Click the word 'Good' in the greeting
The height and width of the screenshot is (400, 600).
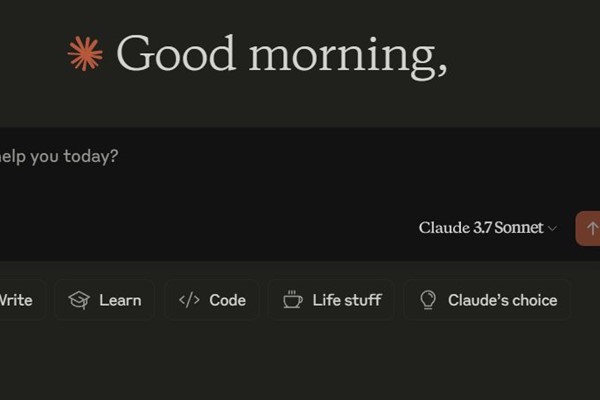(x=176, y=53)
